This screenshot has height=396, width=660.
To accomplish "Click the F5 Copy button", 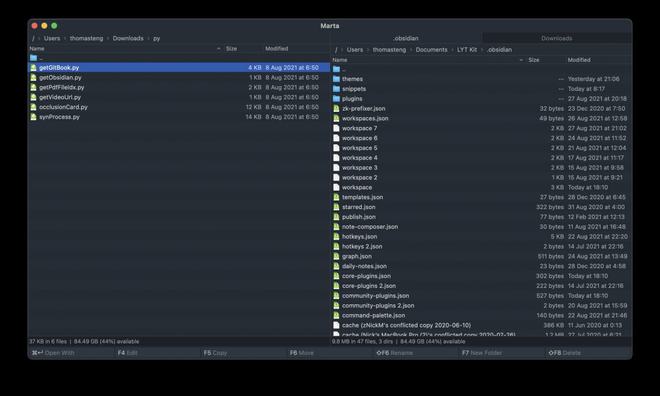I will pyautogui.click(x=215, y=353).
